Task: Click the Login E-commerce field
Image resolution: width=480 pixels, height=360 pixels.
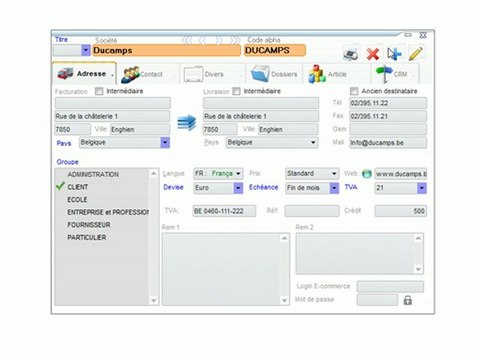Action: click(390, 287)
